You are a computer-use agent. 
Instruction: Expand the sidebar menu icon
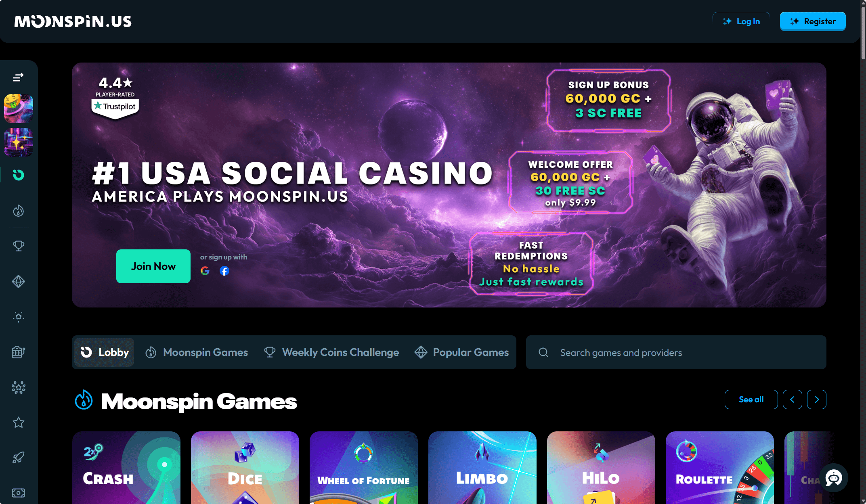(18, 77)
